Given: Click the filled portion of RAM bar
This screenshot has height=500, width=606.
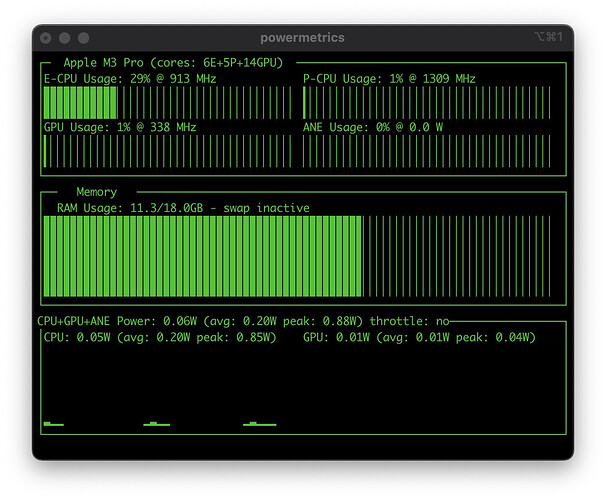Looking at the screenshot, I should [x=202, y=256].
